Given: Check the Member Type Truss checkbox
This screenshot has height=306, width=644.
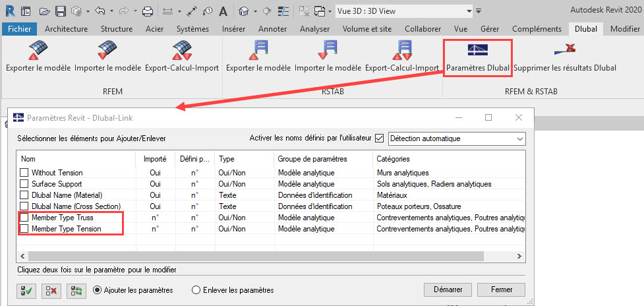Looking at the screenshot, I should 24,217.
